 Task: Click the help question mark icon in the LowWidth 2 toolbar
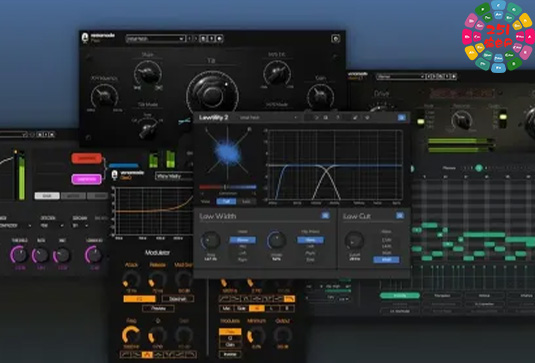pyautogui.click(x=337, y=117)
